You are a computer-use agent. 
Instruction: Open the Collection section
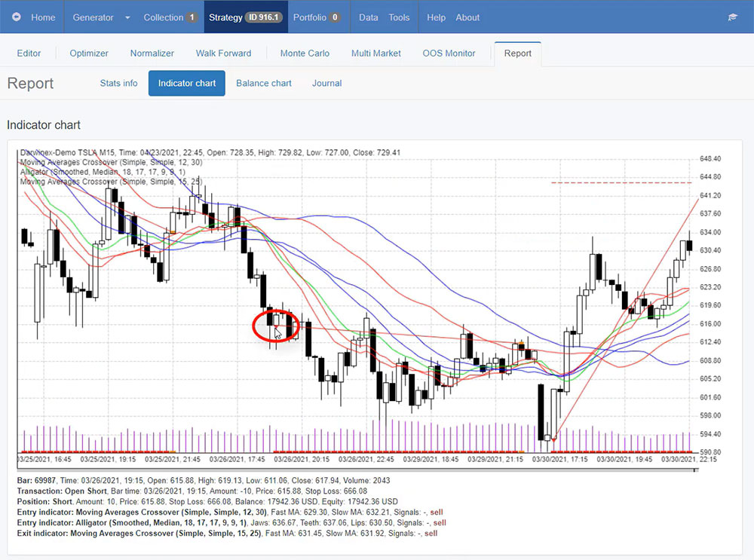click(170, 17)
